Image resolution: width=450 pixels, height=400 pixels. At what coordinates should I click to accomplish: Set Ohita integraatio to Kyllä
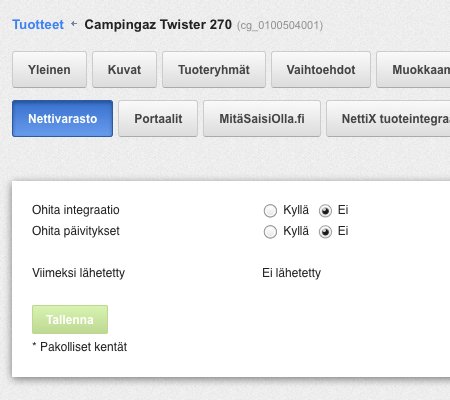tap(270, 211)
